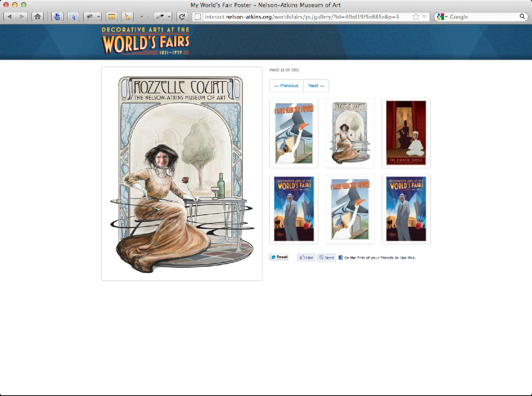Viewport: 532px width, 396px height.
Task: Go forward with the browser forward arrow
Action: tap(21, 17)
